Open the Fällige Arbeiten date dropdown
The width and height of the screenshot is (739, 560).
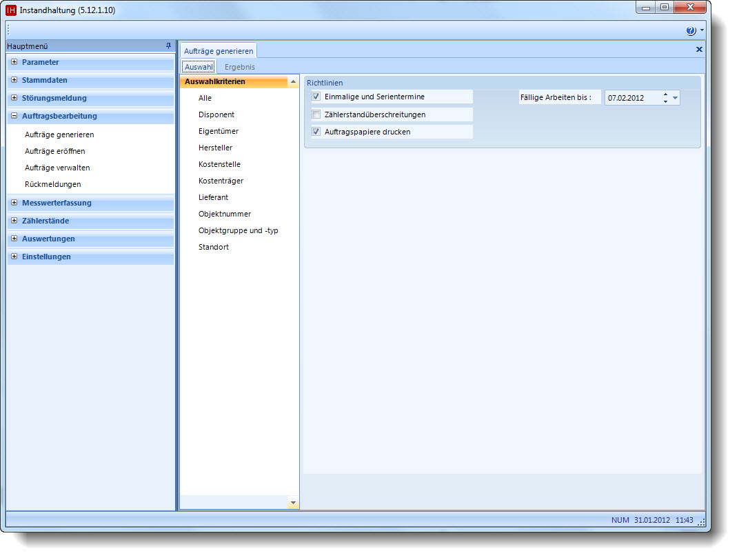point(675,98)
